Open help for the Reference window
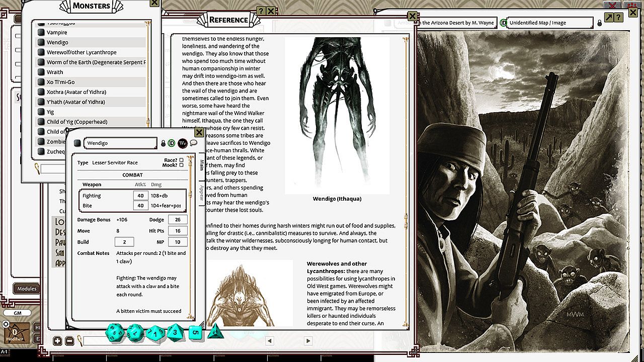This screenshot has width=644, height=362. [x=261, y=11]
